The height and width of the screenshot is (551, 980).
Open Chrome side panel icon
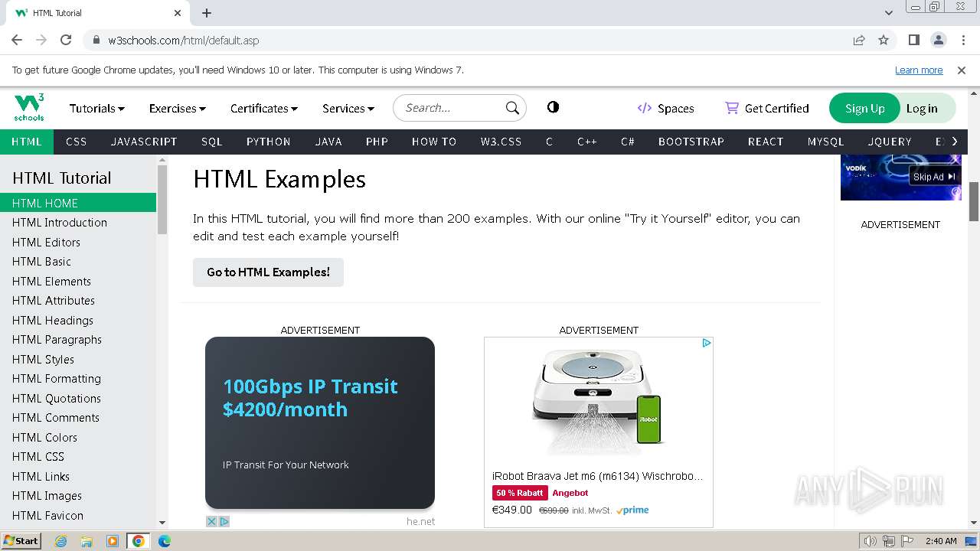point(913,40)
